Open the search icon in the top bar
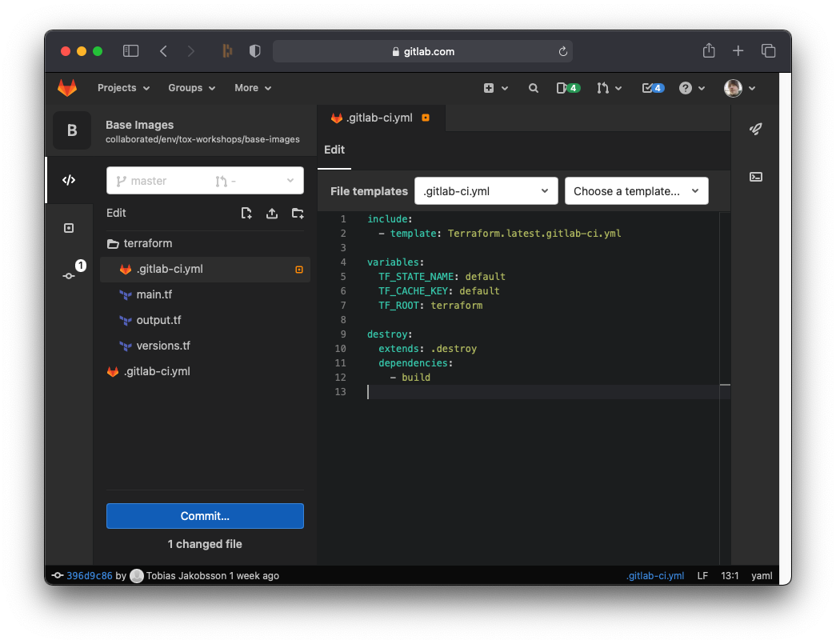Screen dimensions: 836x644 pyautogui.click(x=533, y=88)
